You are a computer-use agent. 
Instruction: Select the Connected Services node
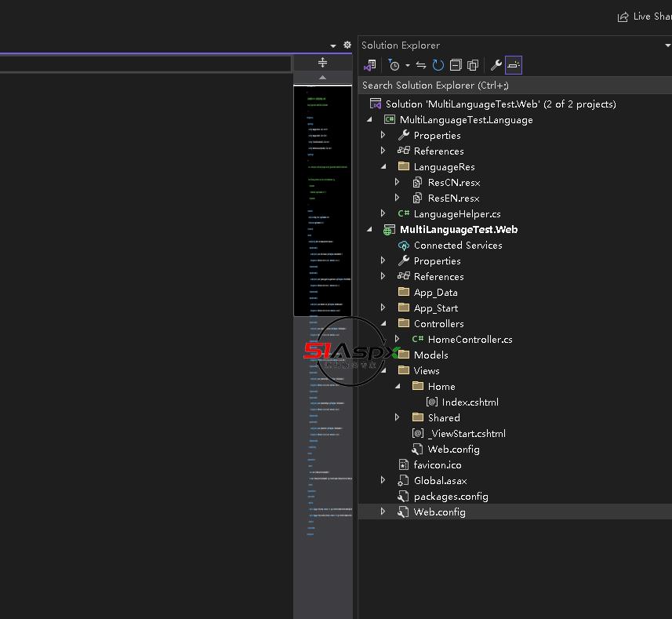pyautogui.click(x=458, y=245)
